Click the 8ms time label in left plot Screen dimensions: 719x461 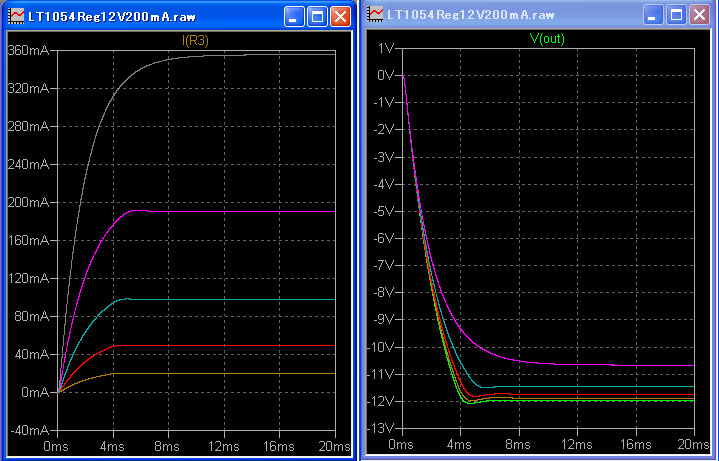pos(167,446)
